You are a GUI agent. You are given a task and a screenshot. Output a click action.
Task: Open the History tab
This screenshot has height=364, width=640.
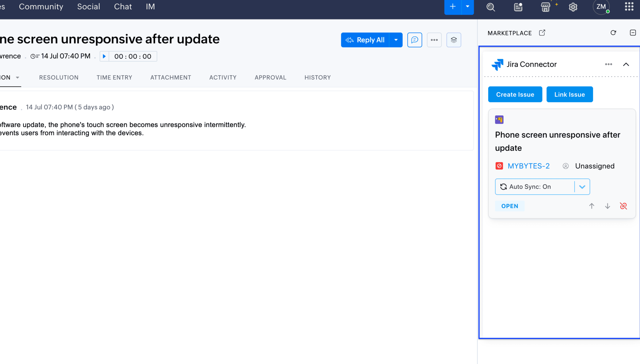[x=317, y=77]
